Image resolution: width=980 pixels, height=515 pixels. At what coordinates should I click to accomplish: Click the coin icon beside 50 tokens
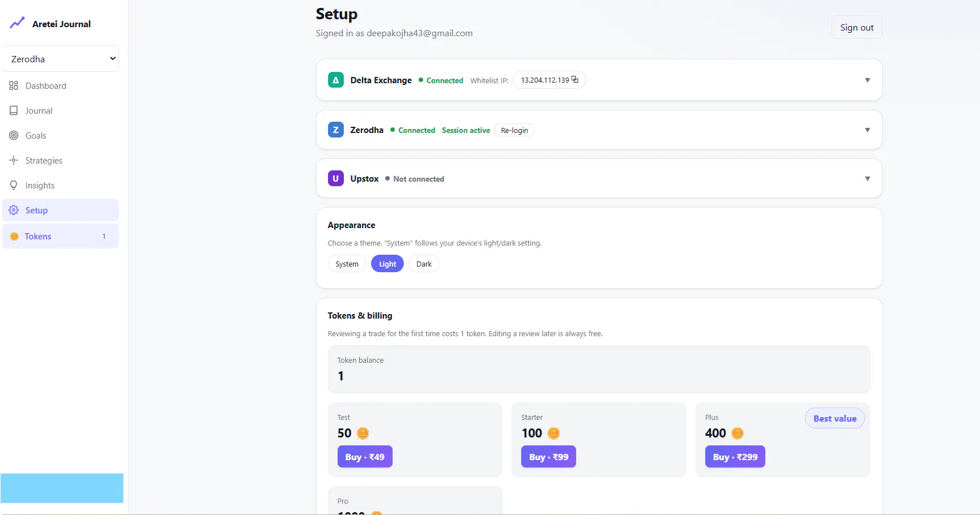(x=363, y=434)
